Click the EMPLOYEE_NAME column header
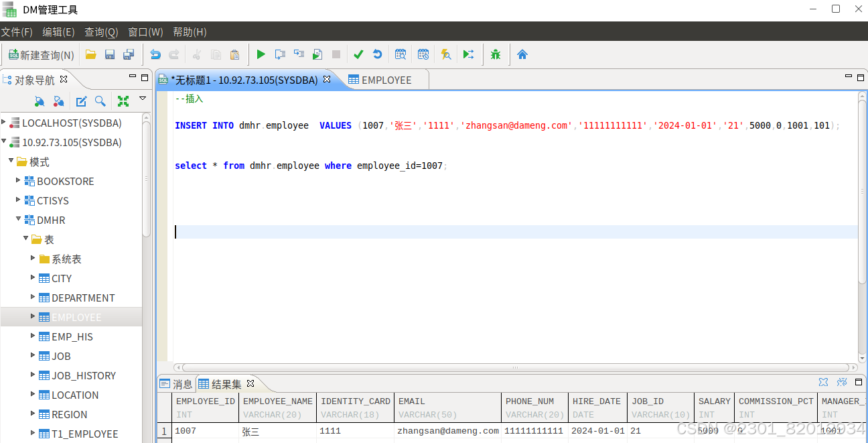Viewport: 868px width, 443px height. pyautogui.click(x=278, y=407)
